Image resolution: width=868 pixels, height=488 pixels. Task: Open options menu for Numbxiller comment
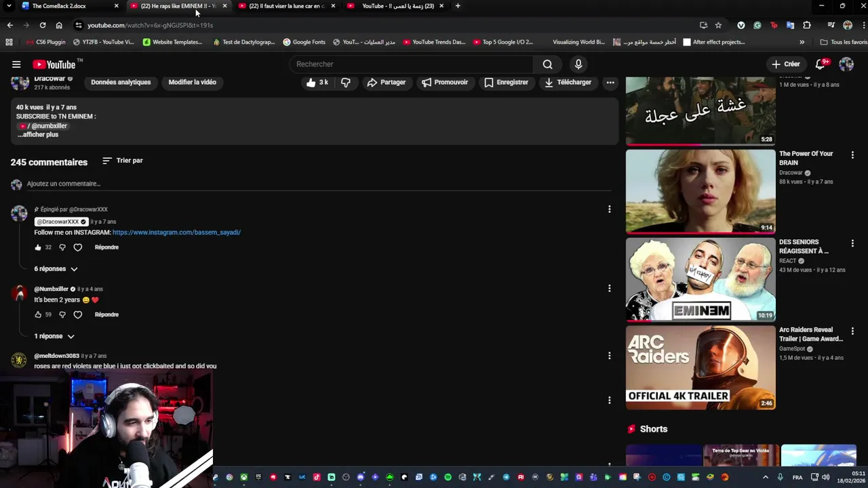[x=609, y=289]
